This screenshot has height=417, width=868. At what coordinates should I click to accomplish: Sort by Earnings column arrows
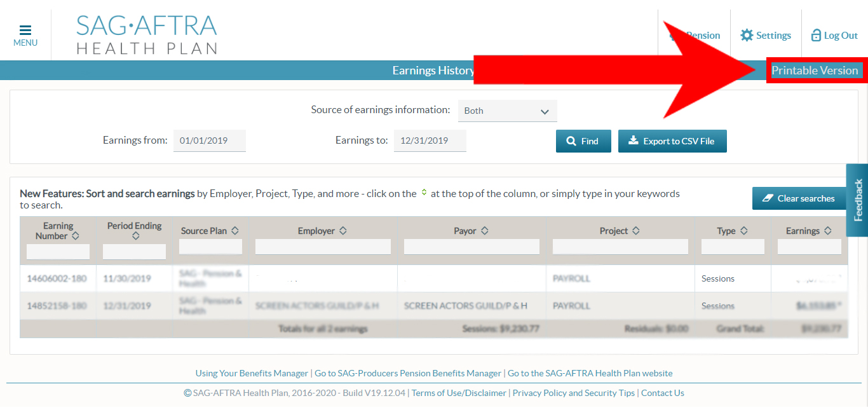(827, 231)
